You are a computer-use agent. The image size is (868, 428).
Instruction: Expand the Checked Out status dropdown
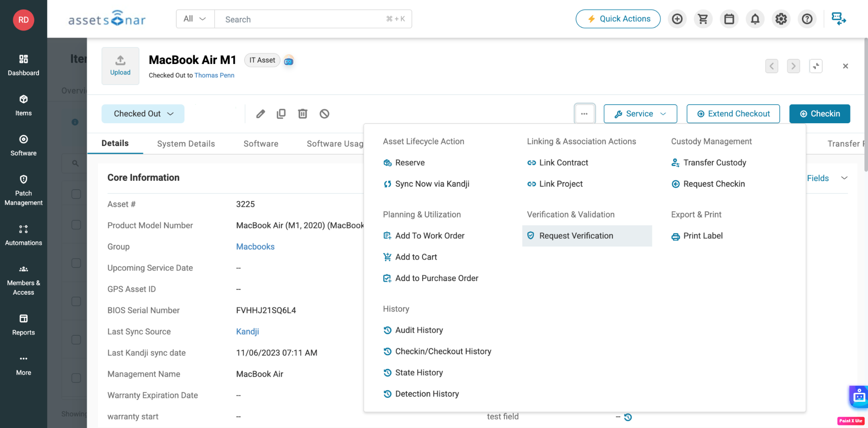click(x=143, y=114)
